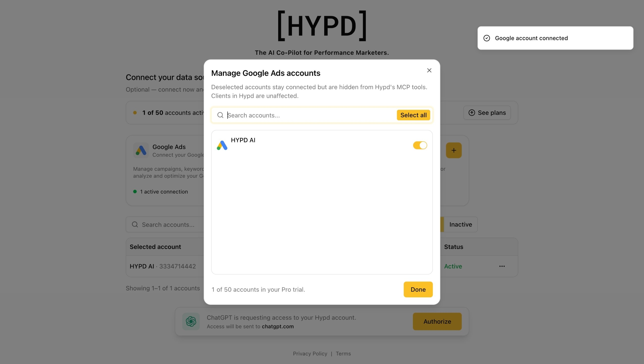Open the Terms link
644x364 pixels.
pyautogui.click(x=343, y=354)
